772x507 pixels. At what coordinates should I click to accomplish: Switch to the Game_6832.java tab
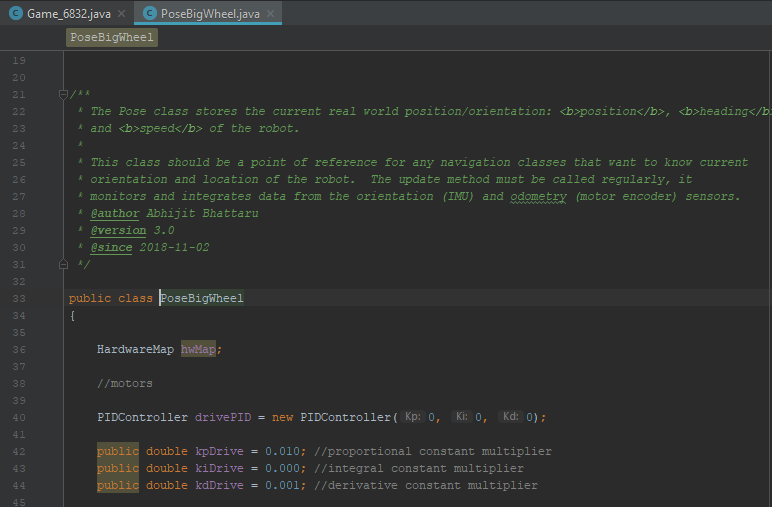click(x=69, y=14)
